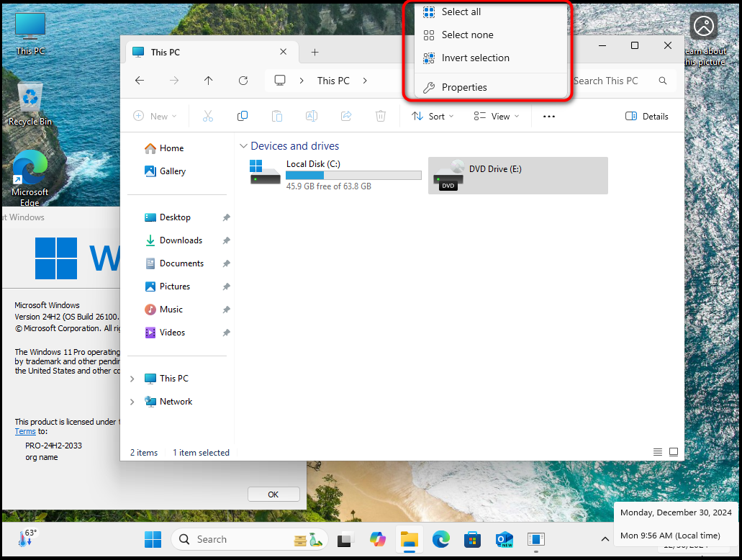Expand chevron after the monitor icon
The image size is (742, 560).
302,81
